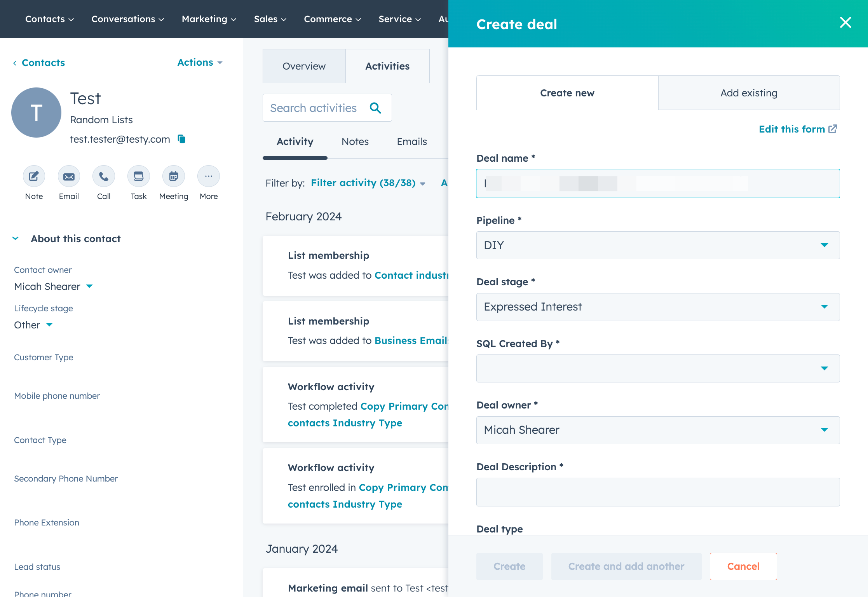Screen dimensions: 868x597
Task: Switch to the Overview tab
Action: pos(304,66)
